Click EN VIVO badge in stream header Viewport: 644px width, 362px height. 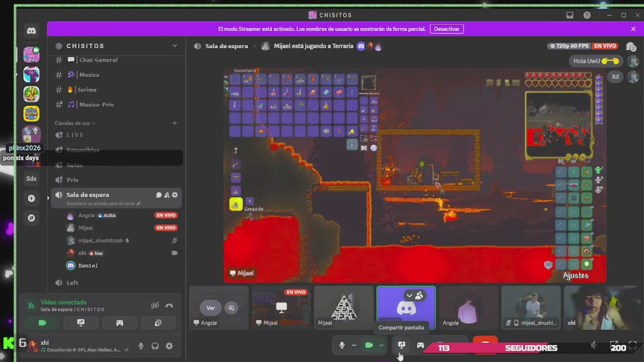(x=605, y=46)
